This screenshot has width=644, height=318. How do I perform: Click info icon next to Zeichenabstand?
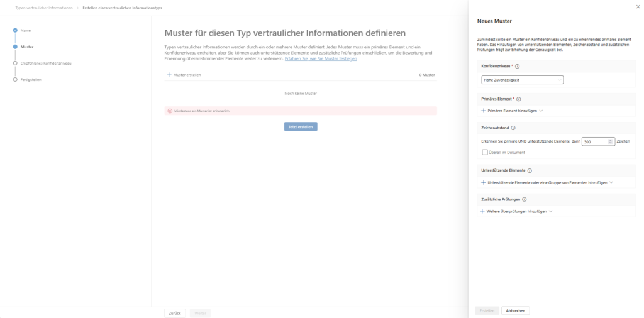513,128
